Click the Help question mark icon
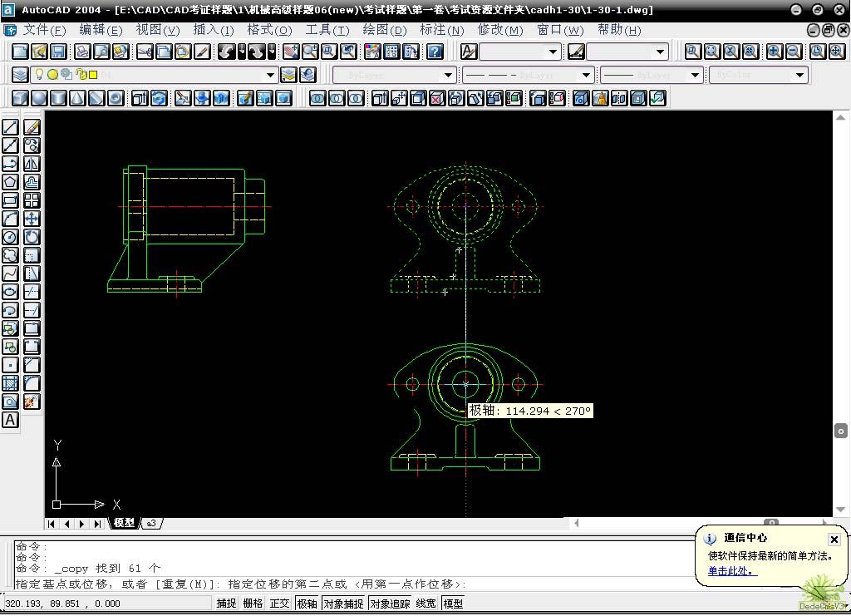The image size is (851, 616). (435, 52)
